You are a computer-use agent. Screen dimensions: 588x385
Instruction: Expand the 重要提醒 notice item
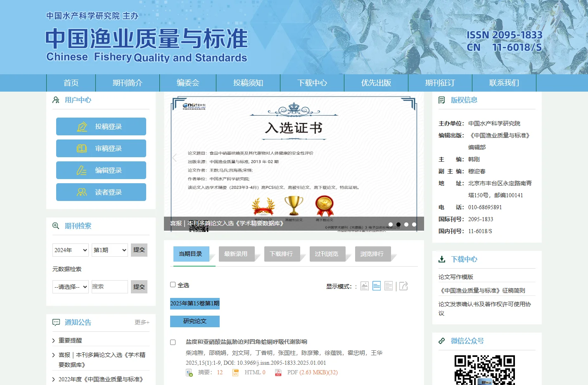click(x=70, y=340)
